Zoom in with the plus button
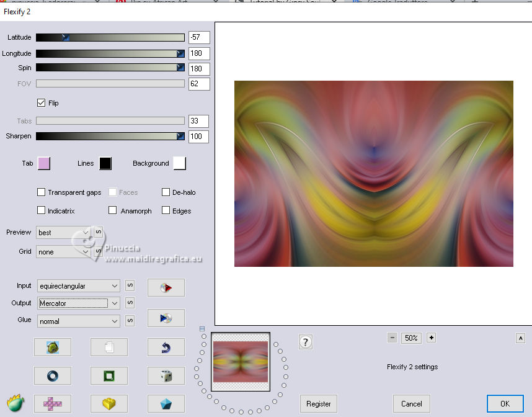This screenshot has width=532, height=417. tap(431, 338)
